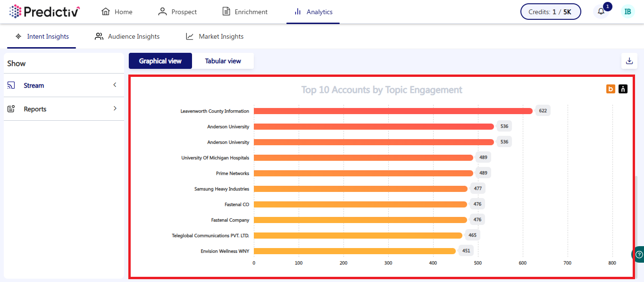Click the University Of Michigan Hospitals label
Image resolution: width=644 pixels, height=282 pixels.
click(x=215, y=158)
